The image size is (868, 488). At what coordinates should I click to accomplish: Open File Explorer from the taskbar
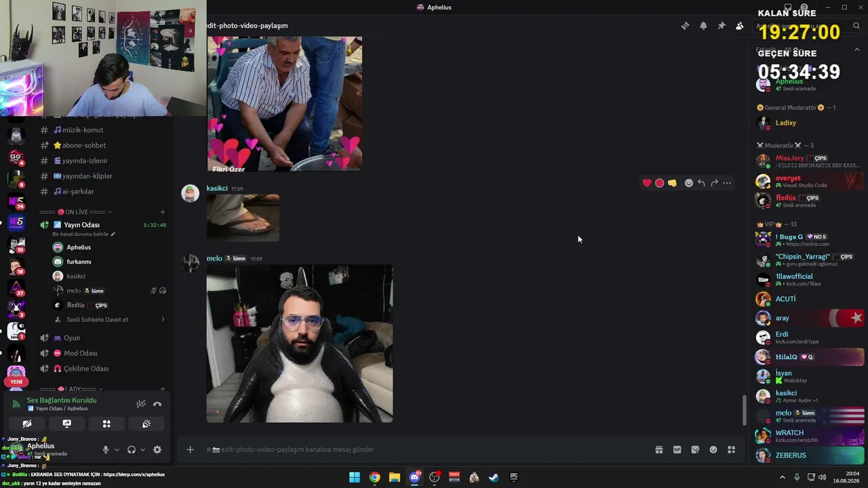coord(395,477)
